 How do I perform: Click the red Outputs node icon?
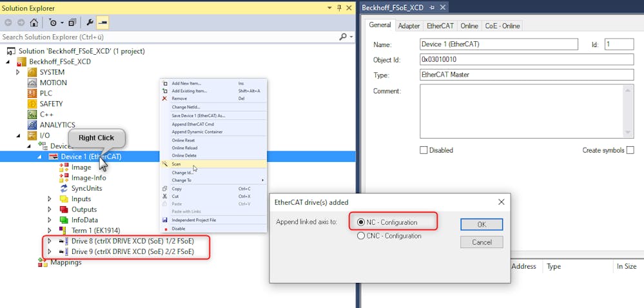[x=64, y=209]
